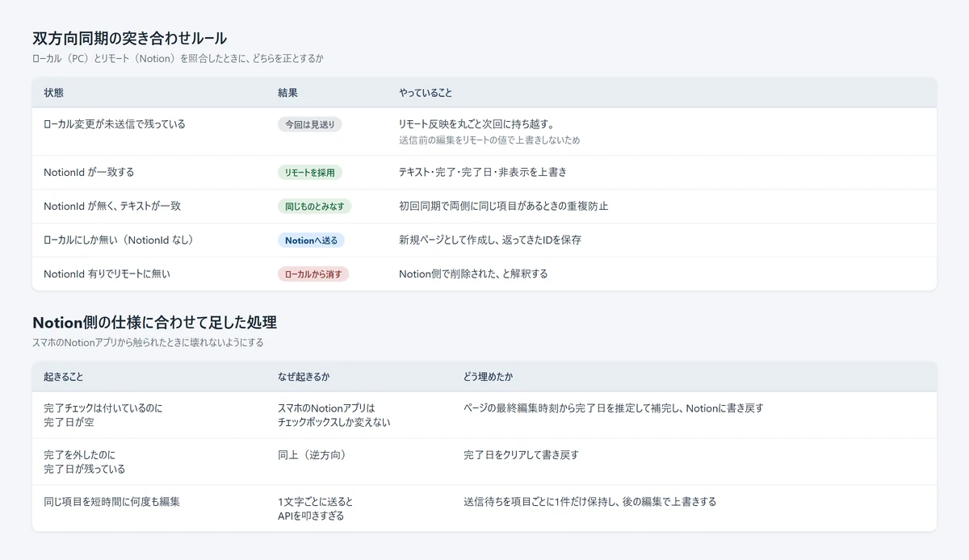Click the cell 完了チェックは付いているのに完了日が空
Screen dimensions: 969x560
(x=103, y=415)
